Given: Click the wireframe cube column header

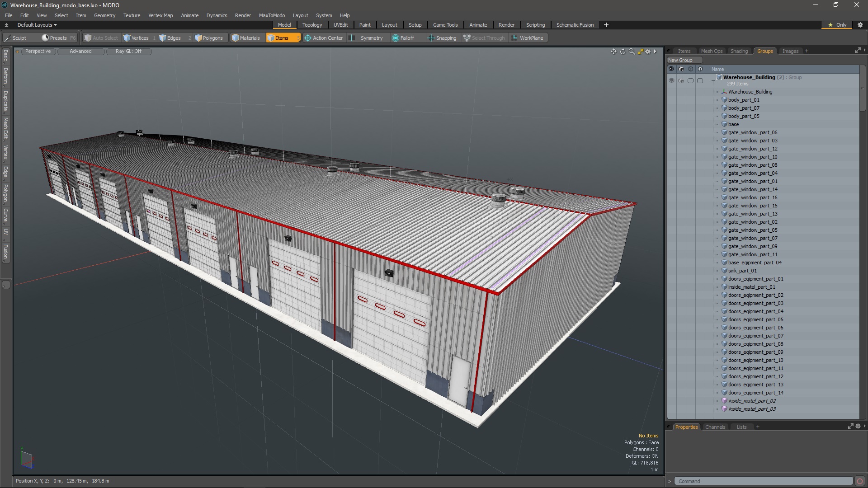Looking at the screenshot, I should 691,69.
